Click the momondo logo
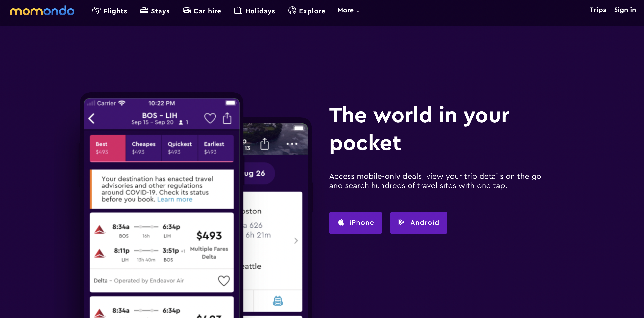 click(x=42, y=11)
